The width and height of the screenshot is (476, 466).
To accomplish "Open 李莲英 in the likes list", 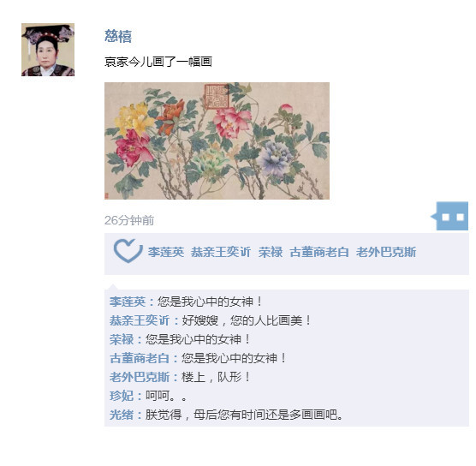I will (166, 252).
